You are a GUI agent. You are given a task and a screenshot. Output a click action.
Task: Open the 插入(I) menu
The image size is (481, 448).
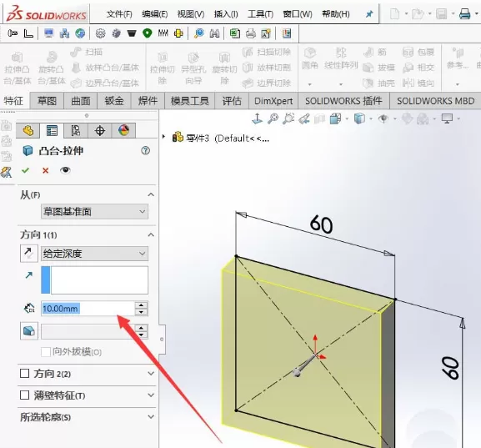(226, 14)
